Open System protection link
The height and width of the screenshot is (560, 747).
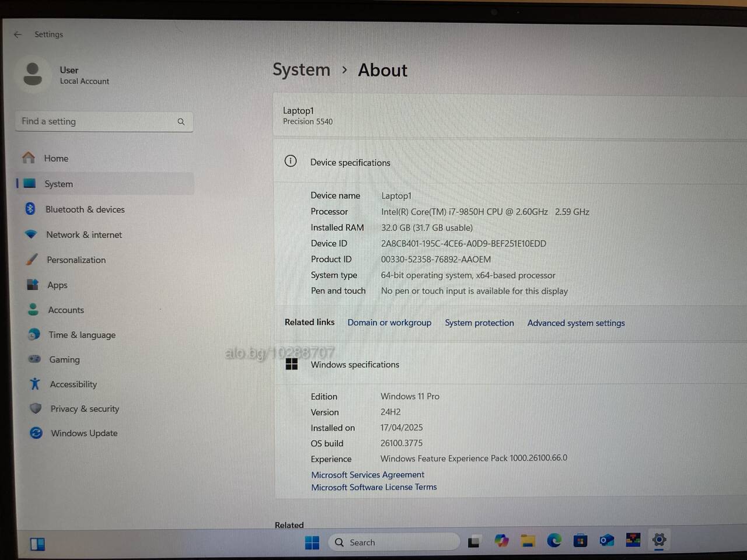[479, 323]
